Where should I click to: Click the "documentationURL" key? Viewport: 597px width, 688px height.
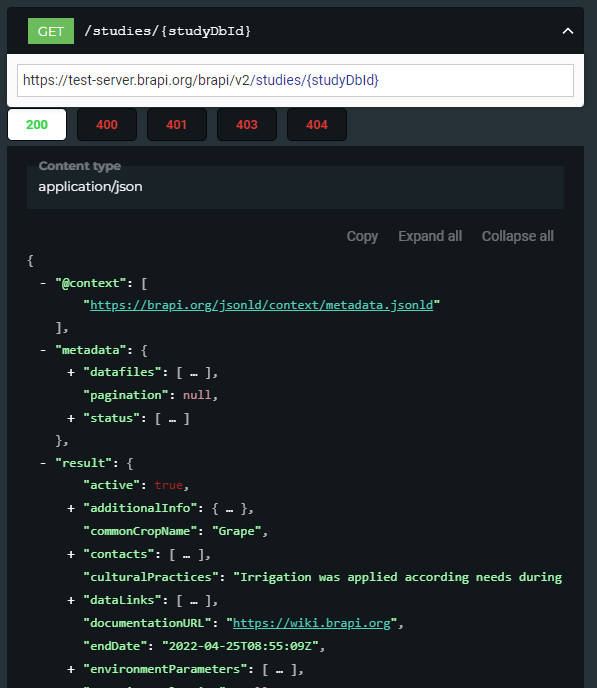147,624
